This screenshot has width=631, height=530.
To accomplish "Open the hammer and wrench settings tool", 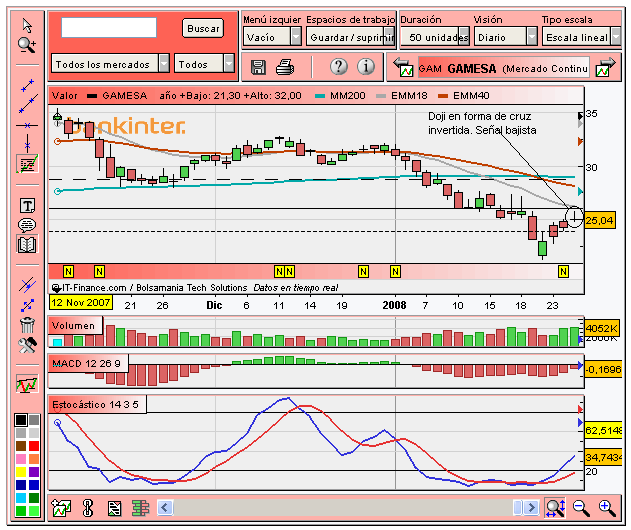I will pyautogui.click(x=27, y=345).
